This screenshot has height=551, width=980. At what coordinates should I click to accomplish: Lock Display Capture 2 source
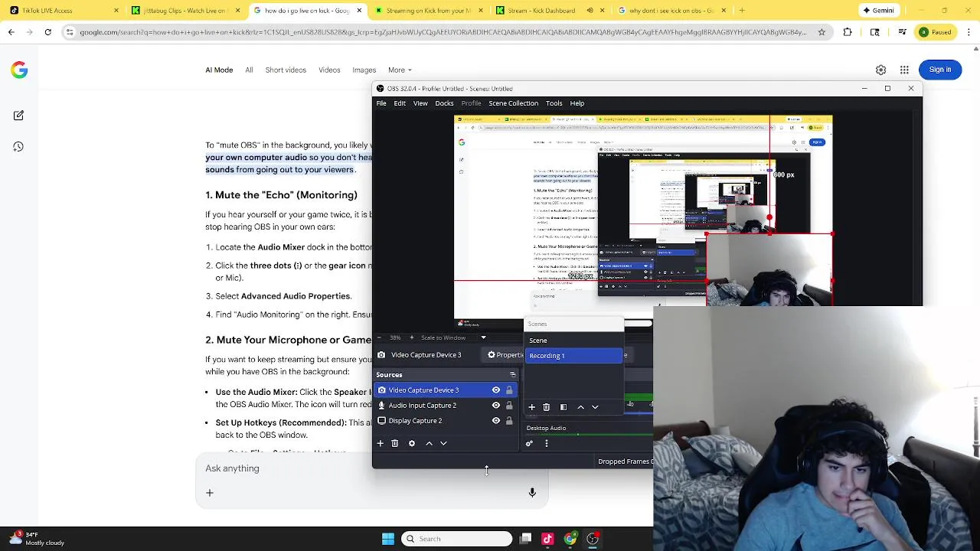coord(509,421)
